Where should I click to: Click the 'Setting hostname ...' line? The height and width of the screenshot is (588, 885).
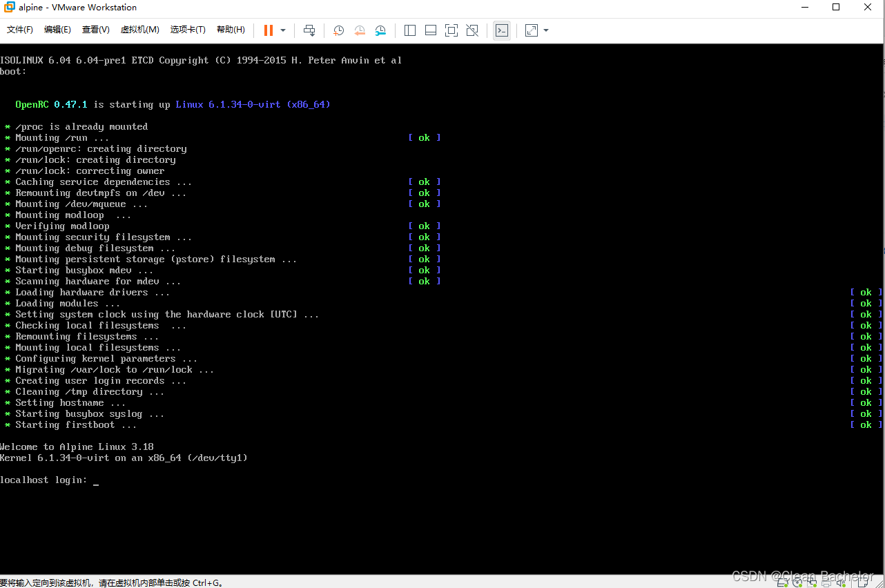click(65, 403)
